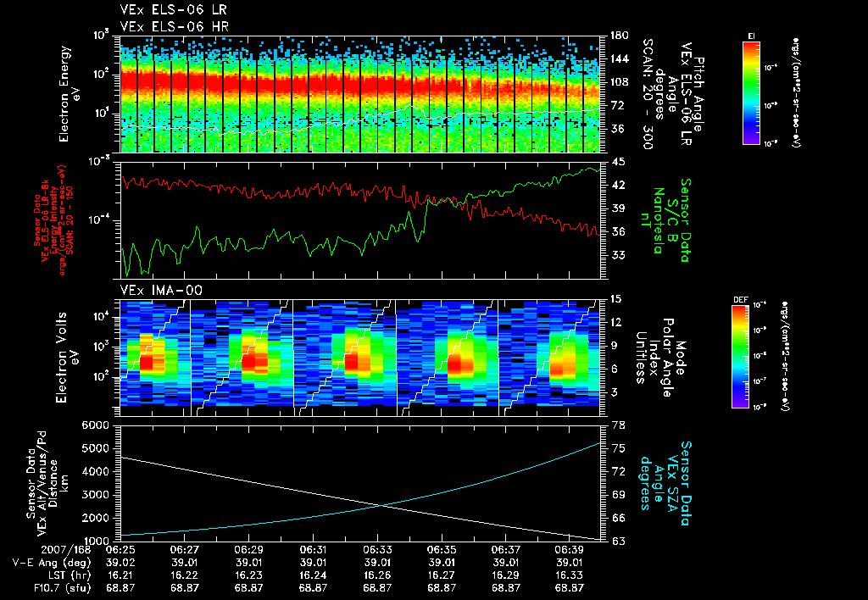Click the 3000 km altitude tick label
Image resolution: width=868 pixels, height=600 pixels.
click(x=95, y=495)
